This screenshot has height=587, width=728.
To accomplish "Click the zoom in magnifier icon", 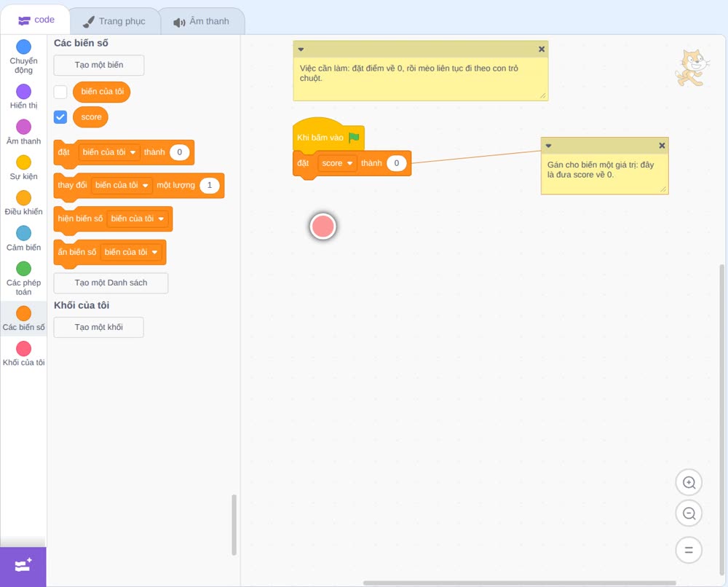I will coord(689,483).
